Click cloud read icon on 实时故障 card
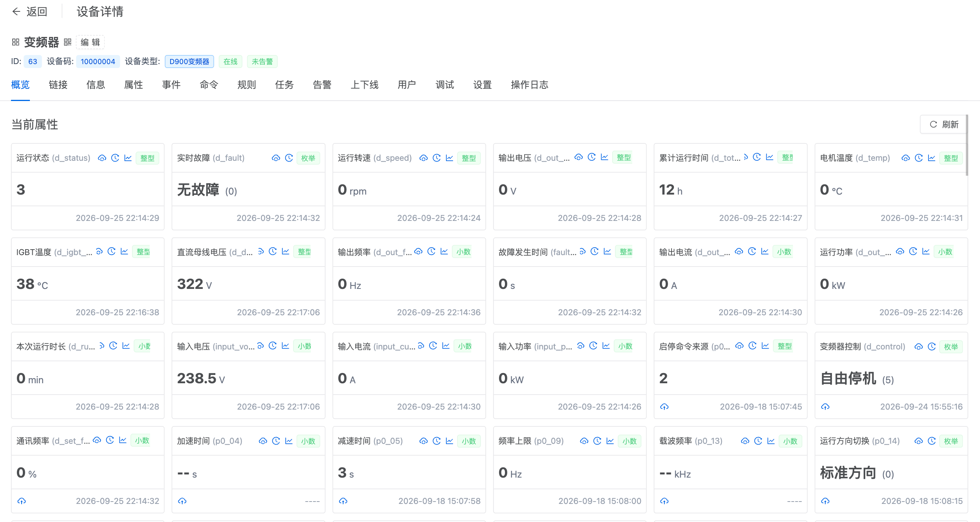This screenshot has width=980, height=522. coord(276,158)
